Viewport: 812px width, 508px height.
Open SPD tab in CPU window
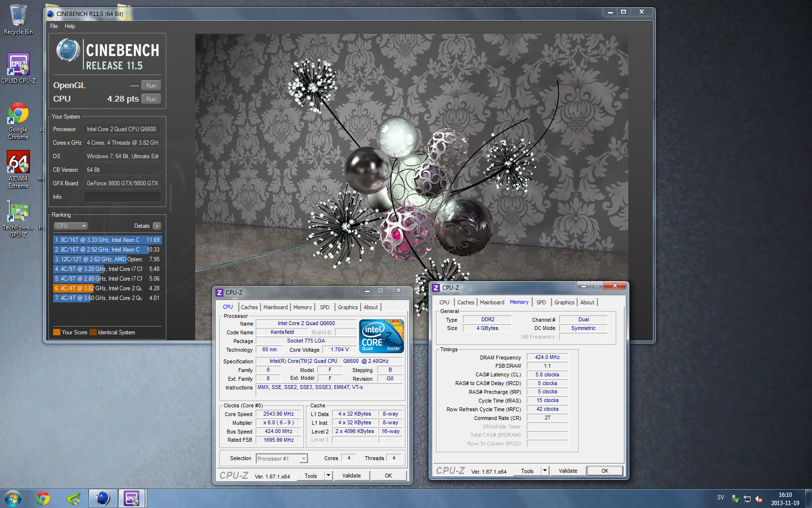tap(325, 307)
